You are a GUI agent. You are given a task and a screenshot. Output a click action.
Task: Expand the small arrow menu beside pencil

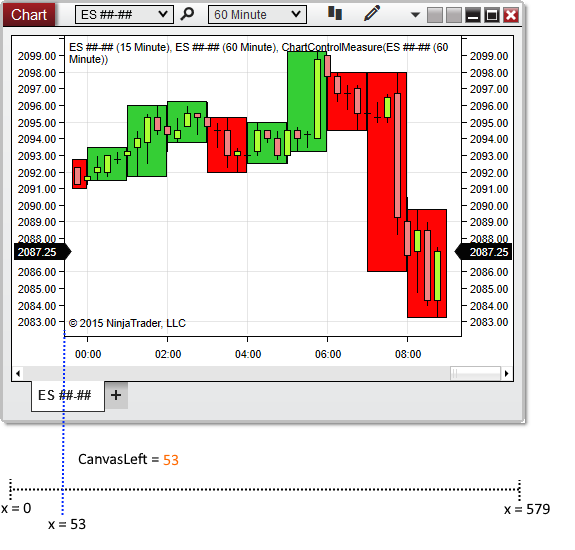coord(415,15)
